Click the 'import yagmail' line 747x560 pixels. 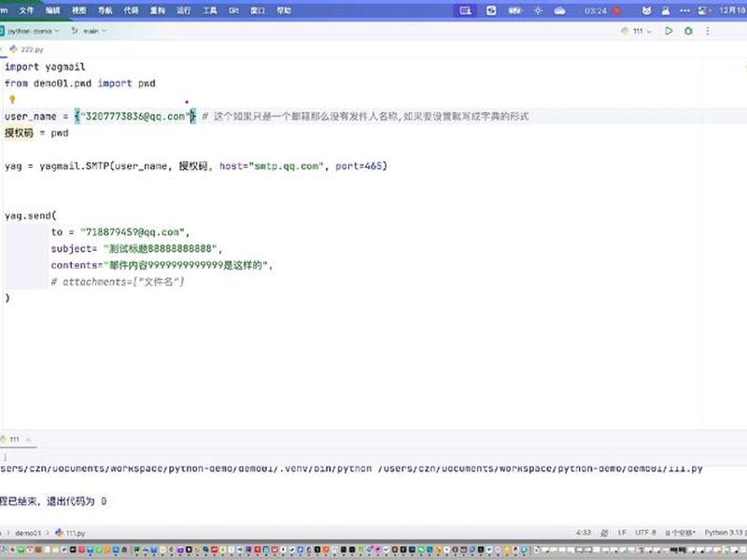click(x=45, y=66)
